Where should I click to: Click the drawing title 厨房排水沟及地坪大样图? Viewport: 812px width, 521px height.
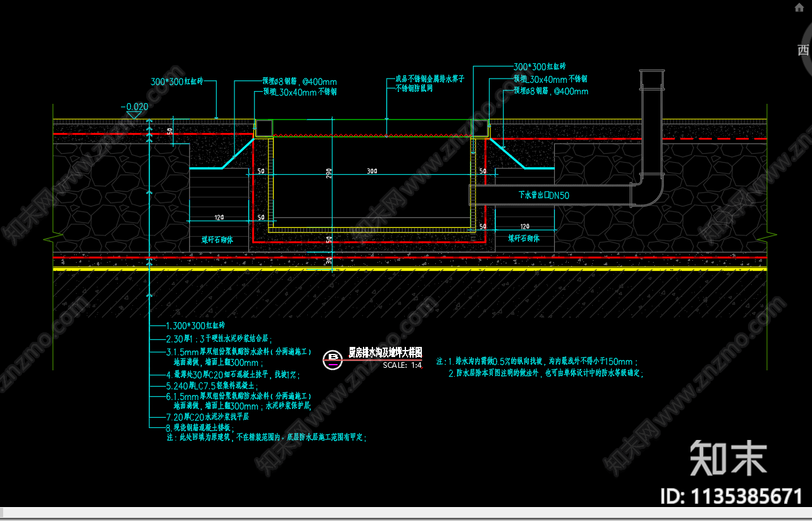pyautogui.click(x=385, y=353)
